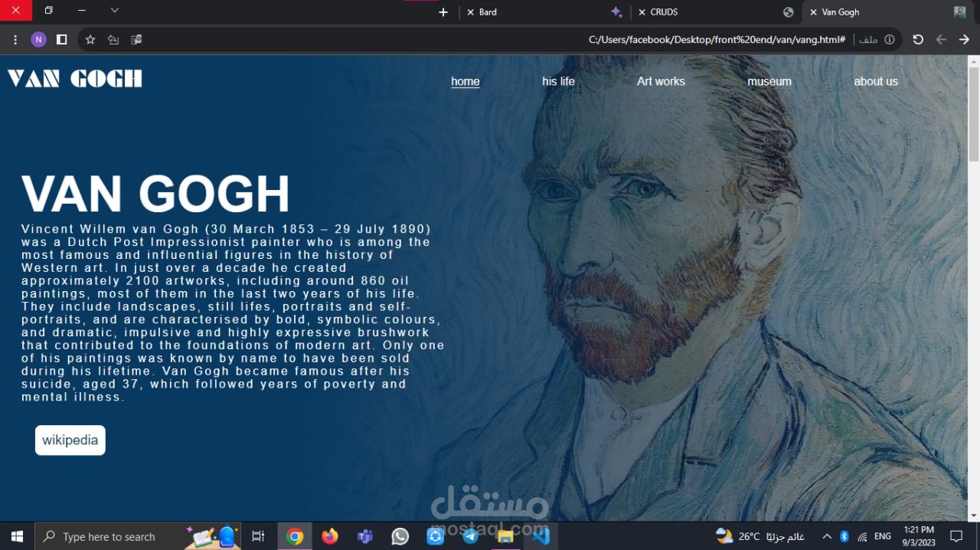Screen dimensions: 980x550
Task: Click the VAN GOGH site logo
Action: tap(75, 79)
